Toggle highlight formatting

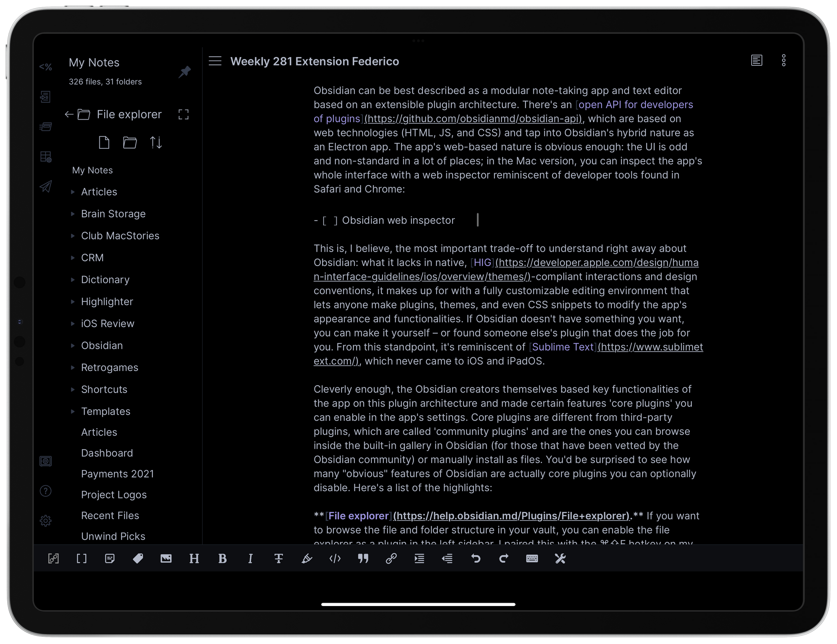pos(307,559)
